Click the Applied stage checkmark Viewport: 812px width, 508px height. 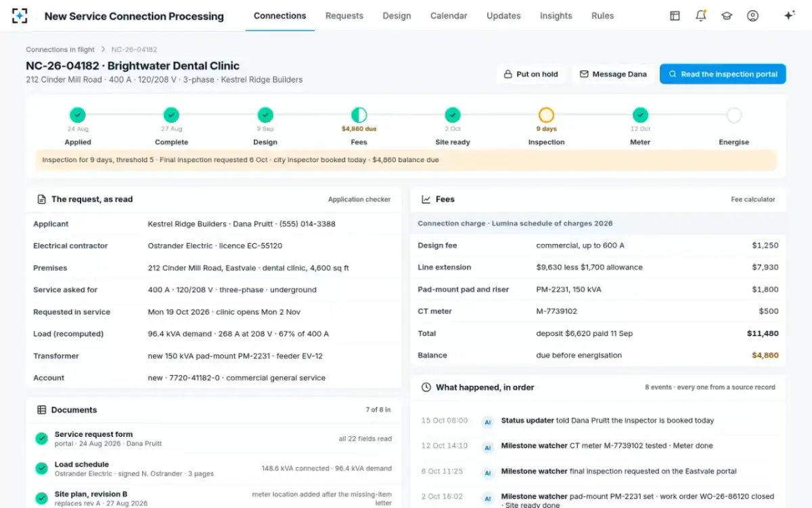click(x=78, y=115)
